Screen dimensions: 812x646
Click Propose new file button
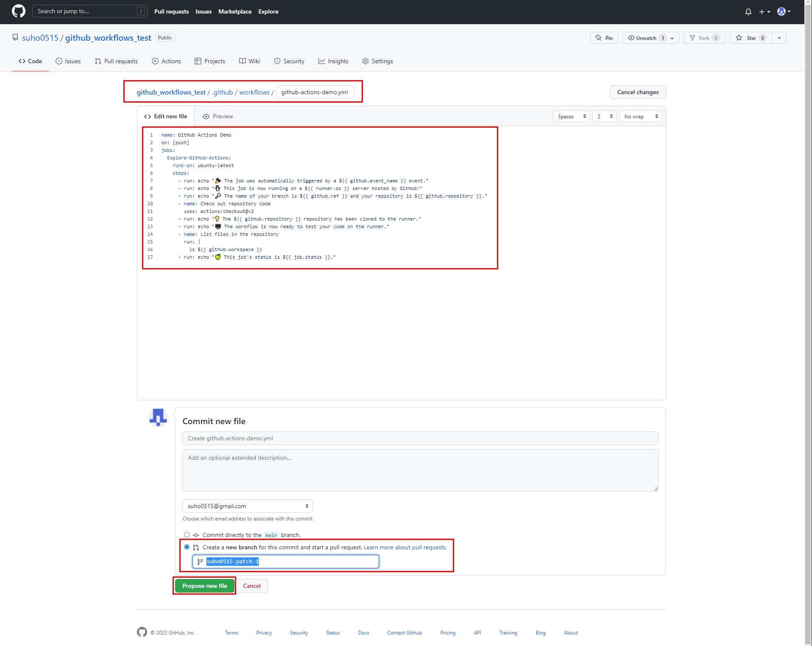coord(205,586)
